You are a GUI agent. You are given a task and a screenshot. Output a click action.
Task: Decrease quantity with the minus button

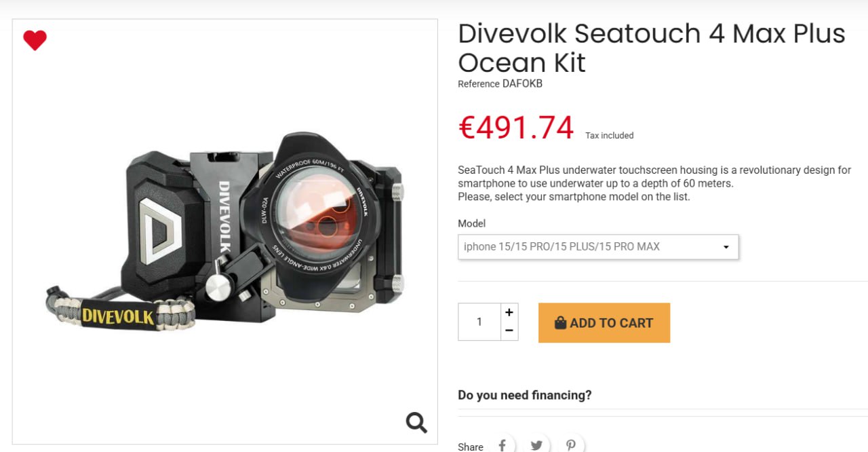coord(509,331)
